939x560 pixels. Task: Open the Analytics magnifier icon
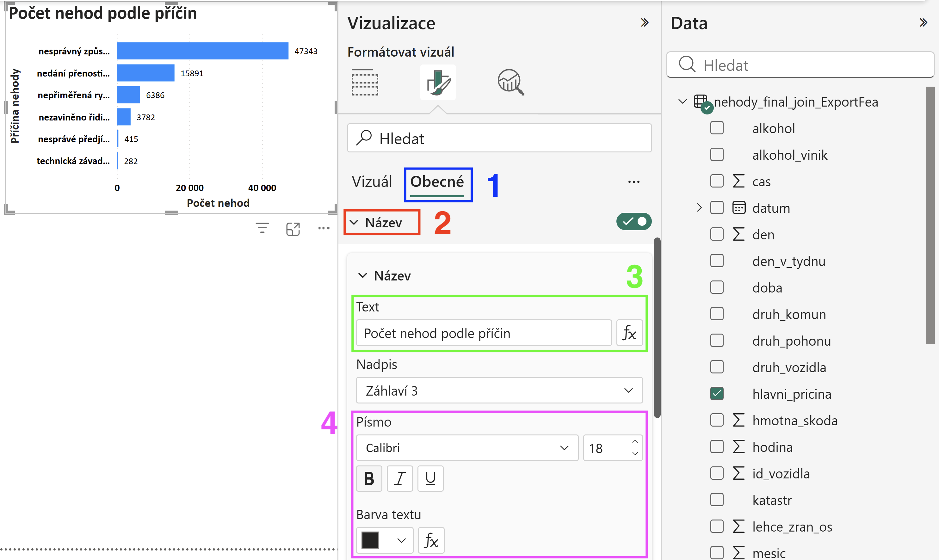510,82
